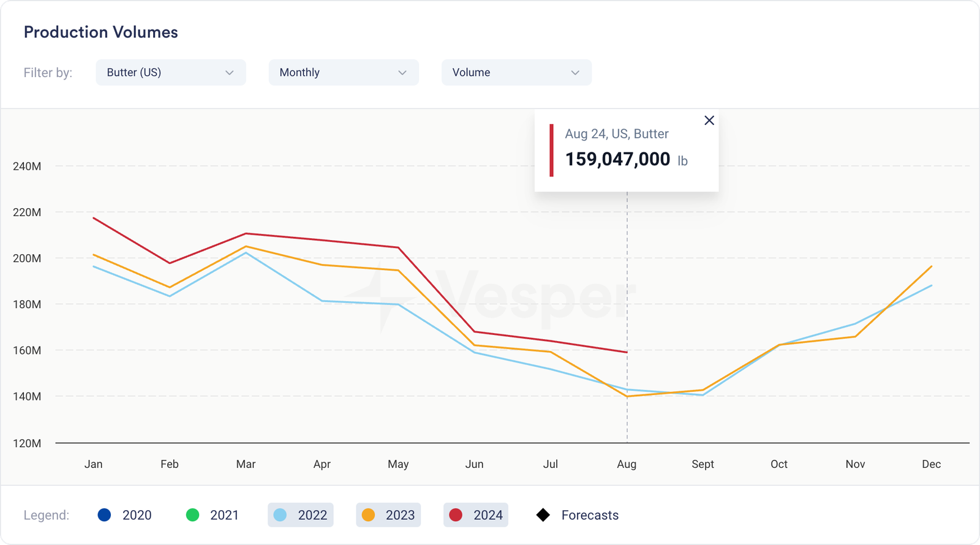Click the Sept label on x-axis
Screen dimensions: 980x545
coord(703,464)
